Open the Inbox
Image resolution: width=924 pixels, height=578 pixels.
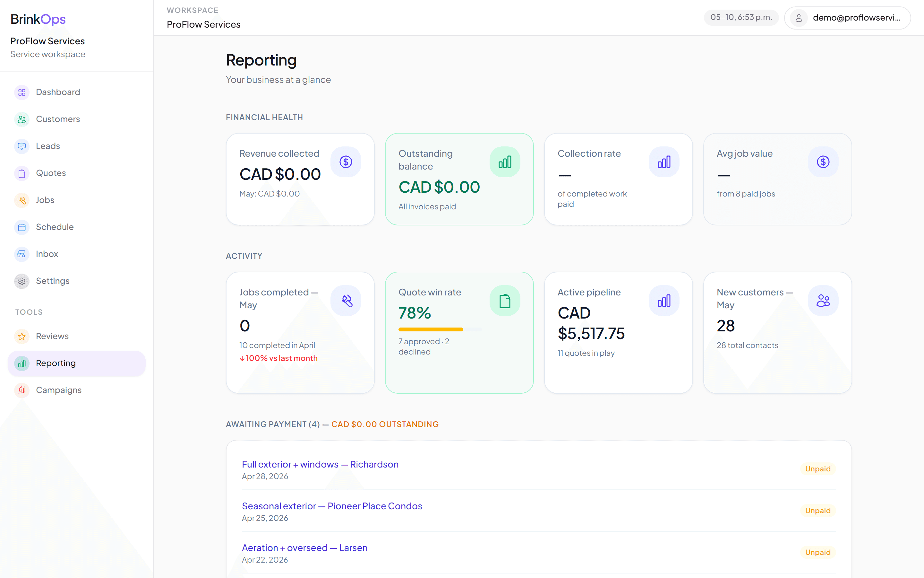[x=76, y=254]
